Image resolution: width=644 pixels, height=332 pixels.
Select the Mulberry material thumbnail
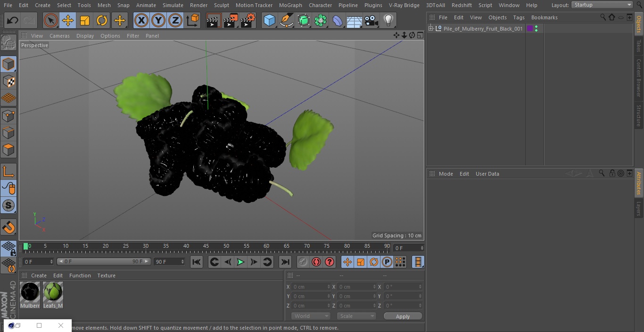(30, 292)
